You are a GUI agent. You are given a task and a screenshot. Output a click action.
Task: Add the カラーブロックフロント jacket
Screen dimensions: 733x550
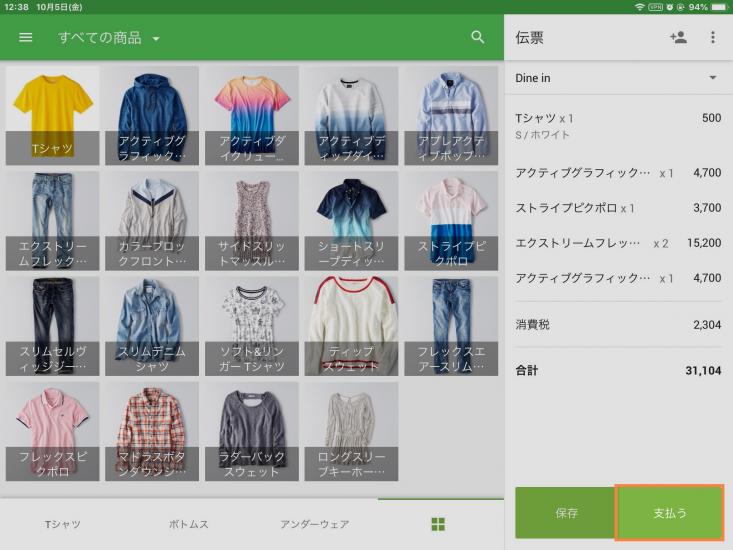click(152, 221)
